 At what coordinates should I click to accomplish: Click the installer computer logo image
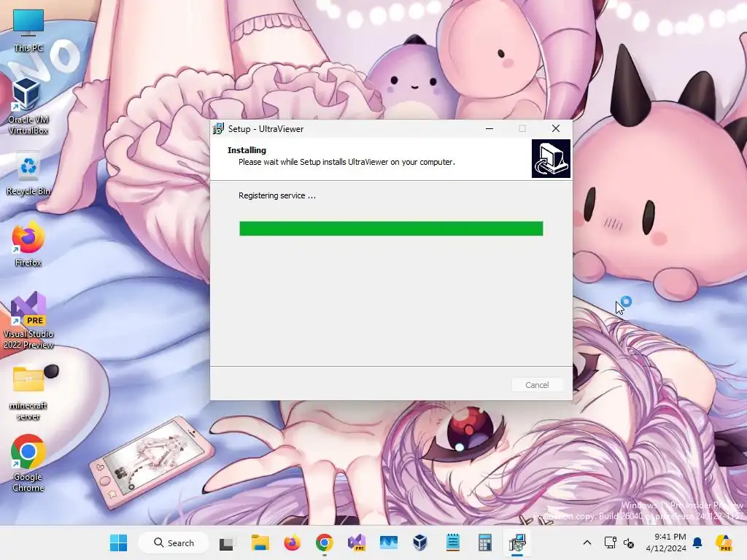(x=551, y=158)
